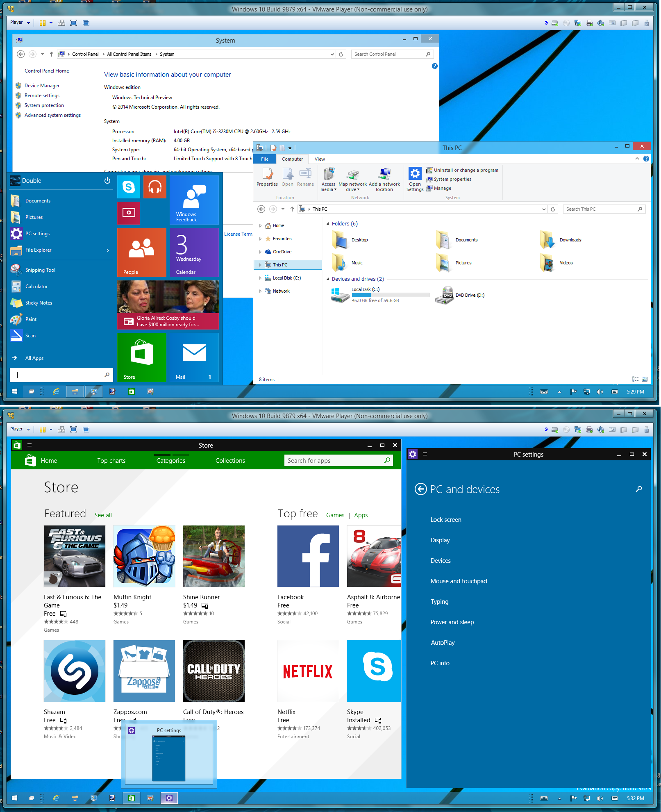Image resolution: width=661 pixels, height=812 pixels.
Task: Open Collections in Store navigation
Action: (230, 461)
